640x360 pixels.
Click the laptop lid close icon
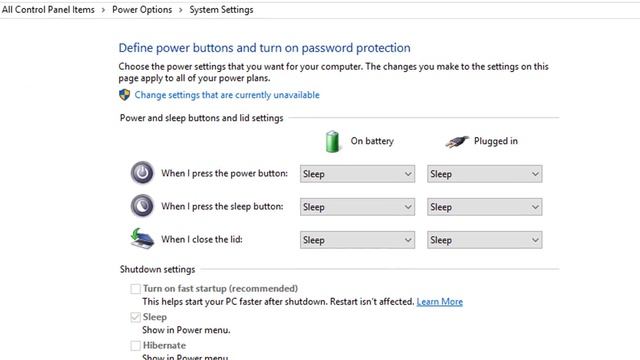142,238
